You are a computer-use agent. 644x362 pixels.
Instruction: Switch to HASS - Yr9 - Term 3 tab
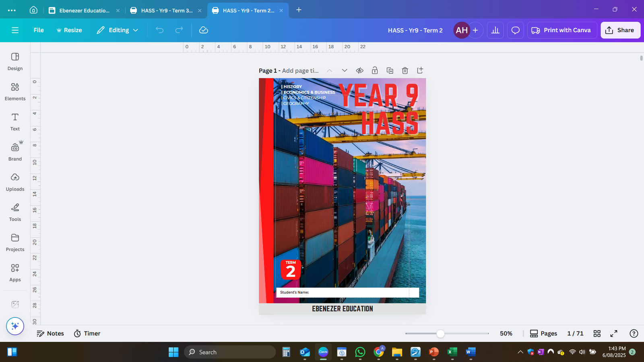point(167,10)
